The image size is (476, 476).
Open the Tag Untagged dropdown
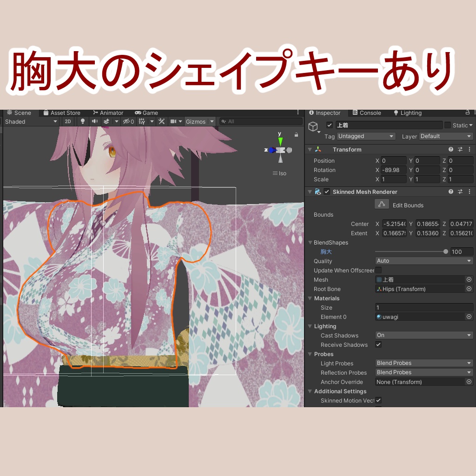366,136
